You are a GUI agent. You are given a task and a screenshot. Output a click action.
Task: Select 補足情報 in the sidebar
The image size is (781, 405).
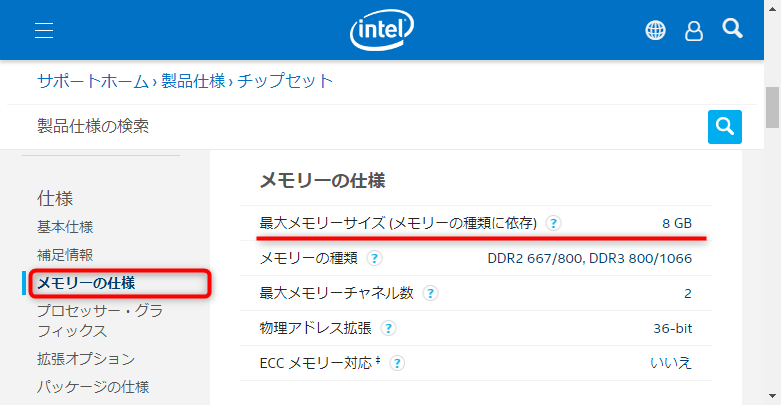(x=65, y=255)
